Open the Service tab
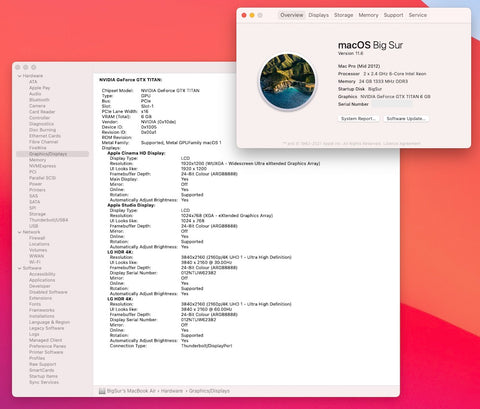This screenshot has height=409, width=480. [x=418, y=15]
